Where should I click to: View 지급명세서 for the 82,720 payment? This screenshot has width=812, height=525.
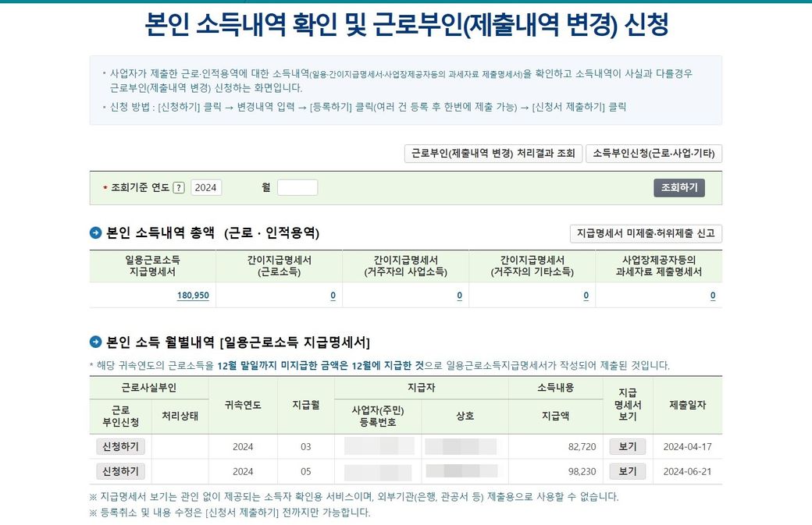627,447
